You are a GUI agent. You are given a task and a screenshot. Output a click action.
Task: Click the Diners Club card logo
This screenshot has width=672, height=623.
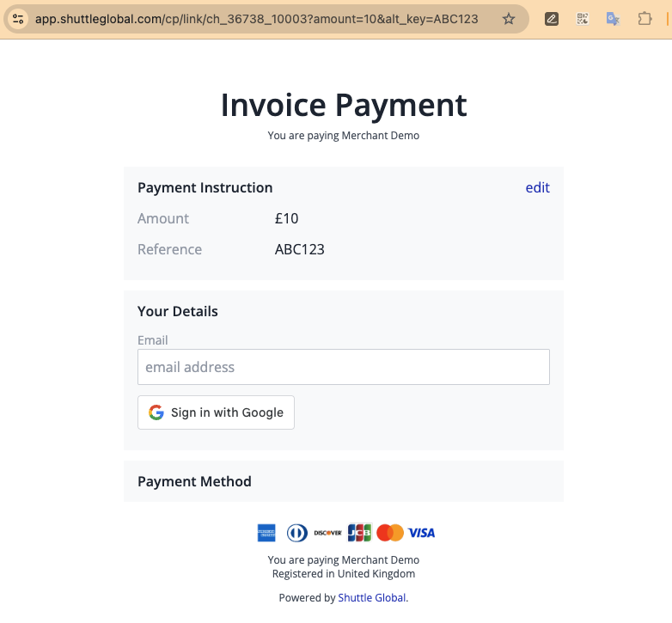tap(296, 533)
